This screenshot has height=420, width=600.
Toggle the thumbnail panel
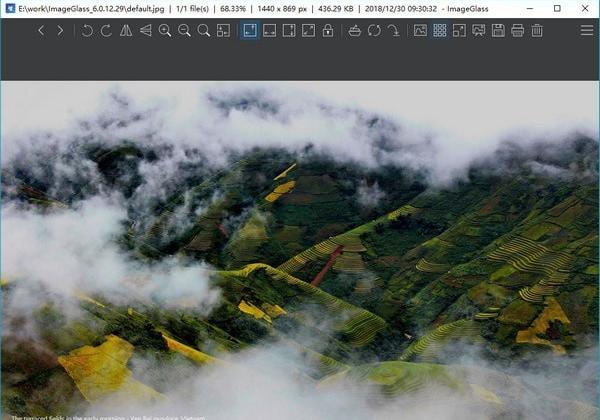click(x=420, y=31)
